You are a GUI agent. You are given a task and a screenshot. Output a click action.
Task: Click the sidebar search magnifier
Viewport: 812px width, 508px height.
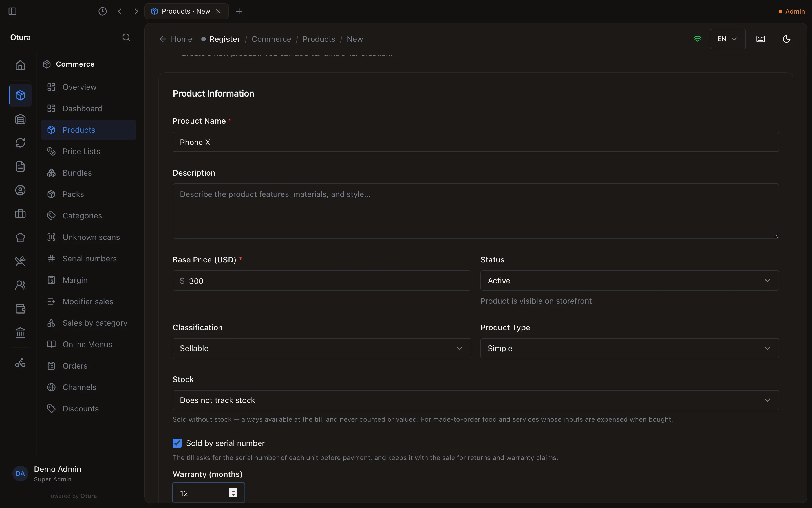coord(126,37)
